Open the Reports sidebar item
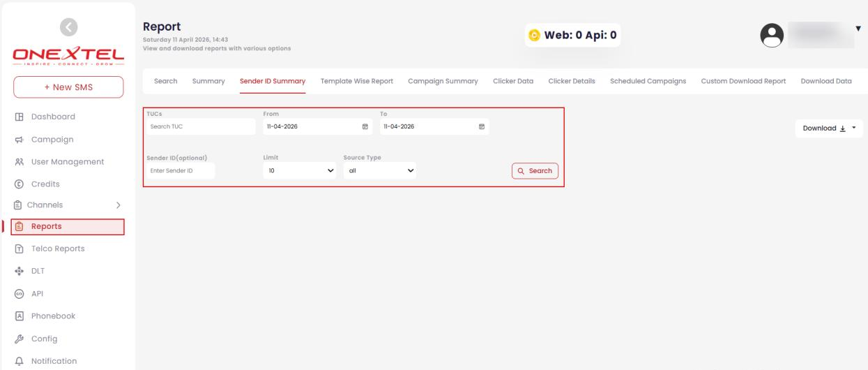 tap(69, 226)
